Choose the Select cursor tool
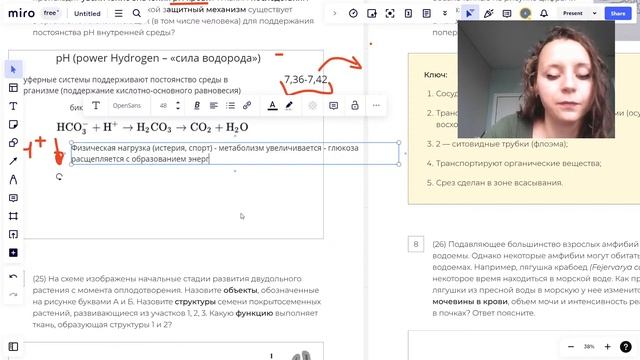640x360 pixels. (x=13, y=69)
